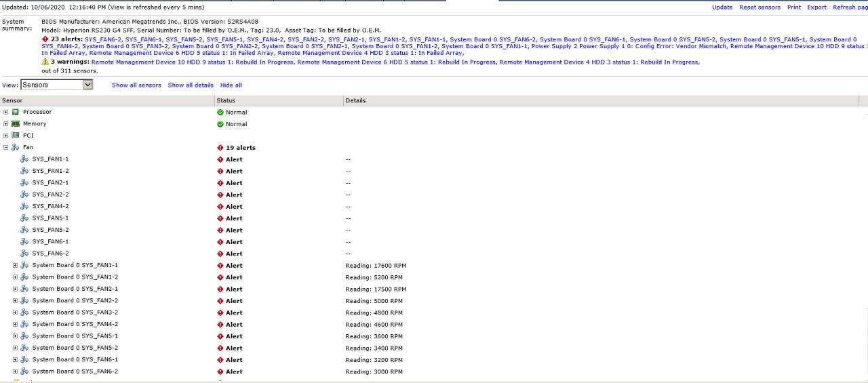This screenshot has width=868, height=383.
Task: Click red alert status icon in SYS_FAN2-2 row
Action: [220, 195]
